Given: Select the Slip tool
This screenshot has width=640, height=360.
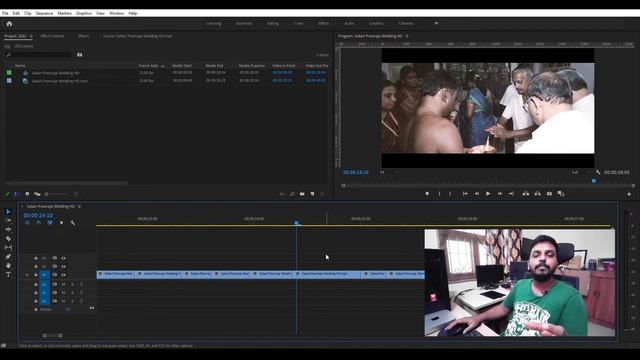Looking at the screenshot, I should 8,247.
